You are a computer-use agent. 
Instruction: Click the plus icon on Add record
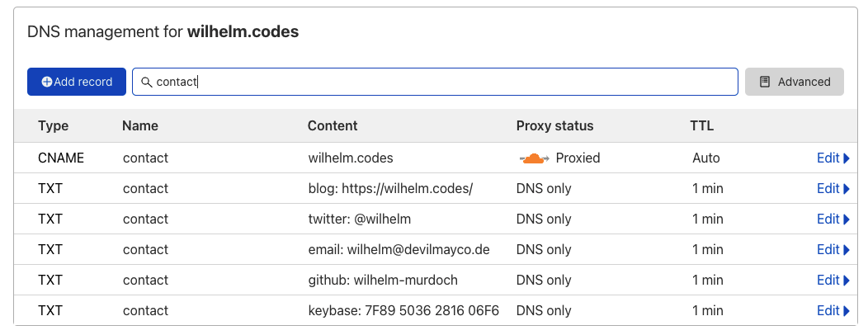coord(47,82)
